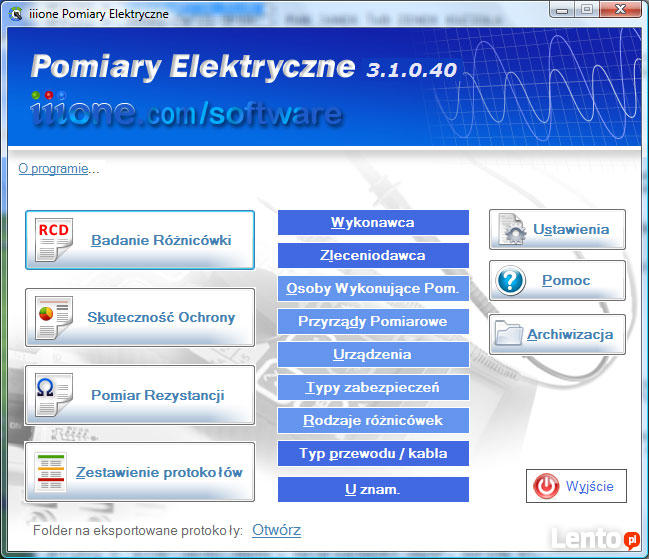
Task: Click the pie chart report icon
Action: click(53, 317)
